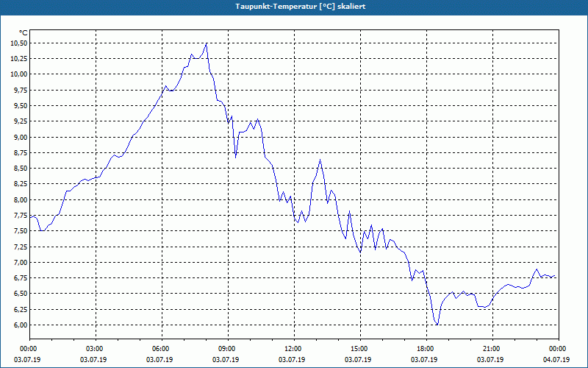Click the y-axis label '6,25'
This screenshot has height=368, width=588.
tap(21, 309)
